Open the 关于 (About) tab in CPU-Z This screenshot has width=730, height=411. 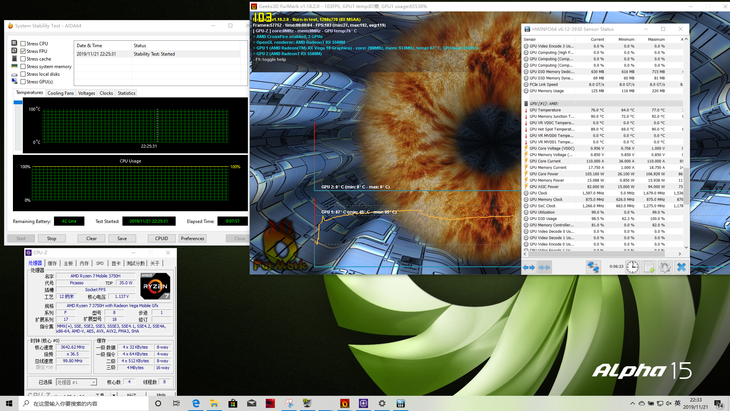pos(155,263)
